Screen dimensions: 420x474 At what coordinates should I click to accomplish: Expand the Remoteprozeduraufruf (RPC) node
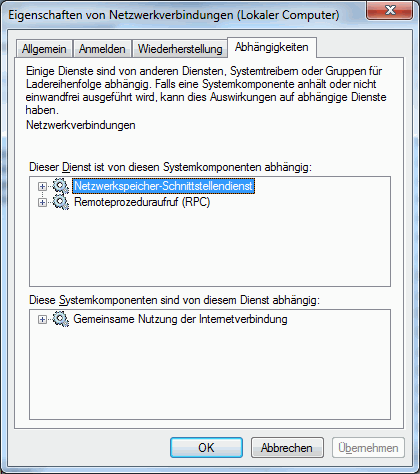pos(42,202)
